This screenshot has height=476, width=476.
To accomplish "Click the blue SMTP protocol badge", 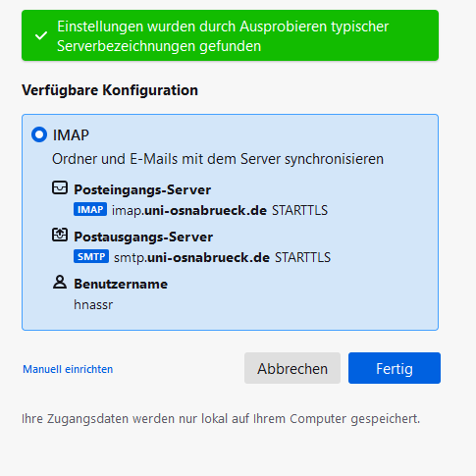I will [91, 256].
